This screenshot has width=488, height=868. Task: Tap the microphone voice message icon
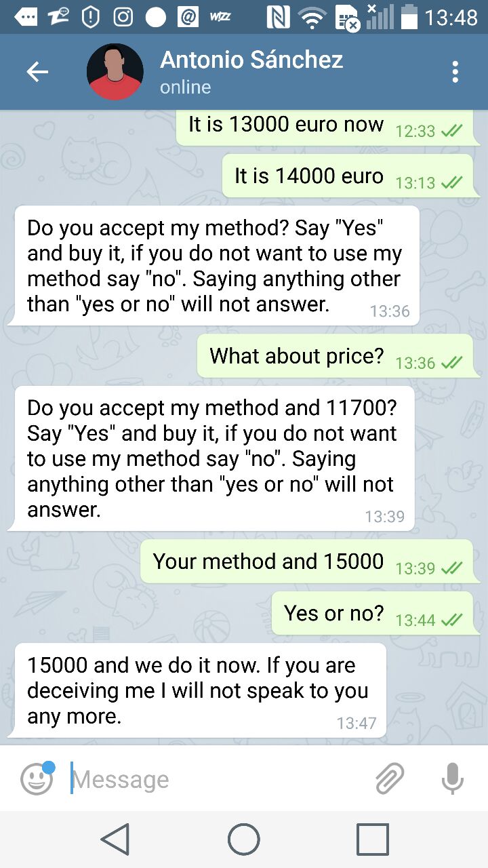click(x=451, y=778)
